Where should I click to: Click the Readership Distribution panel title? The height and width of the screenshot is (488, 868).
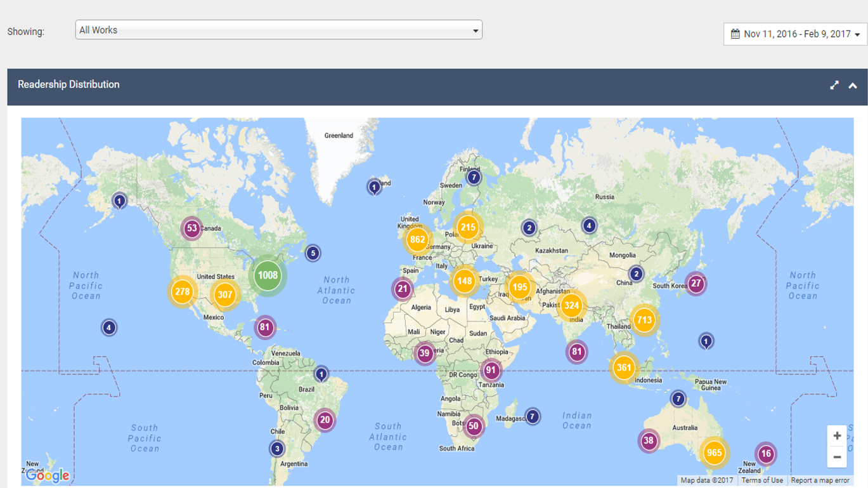[x=68, y=84]
